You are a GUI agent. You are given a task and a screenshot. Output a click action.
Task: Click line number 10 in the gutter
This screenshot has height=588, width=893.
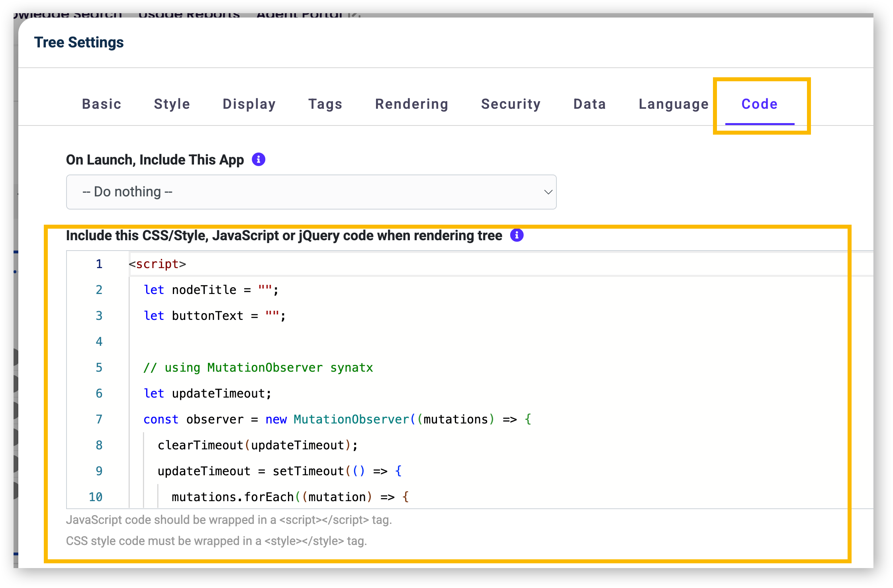point(96,497)
